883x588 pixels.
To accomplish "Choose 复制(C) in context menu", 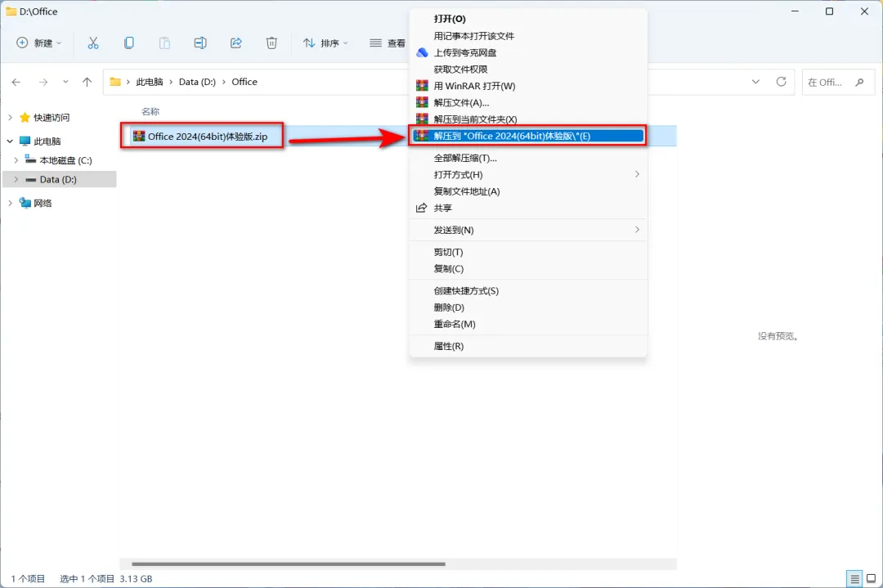I will 529,269.
